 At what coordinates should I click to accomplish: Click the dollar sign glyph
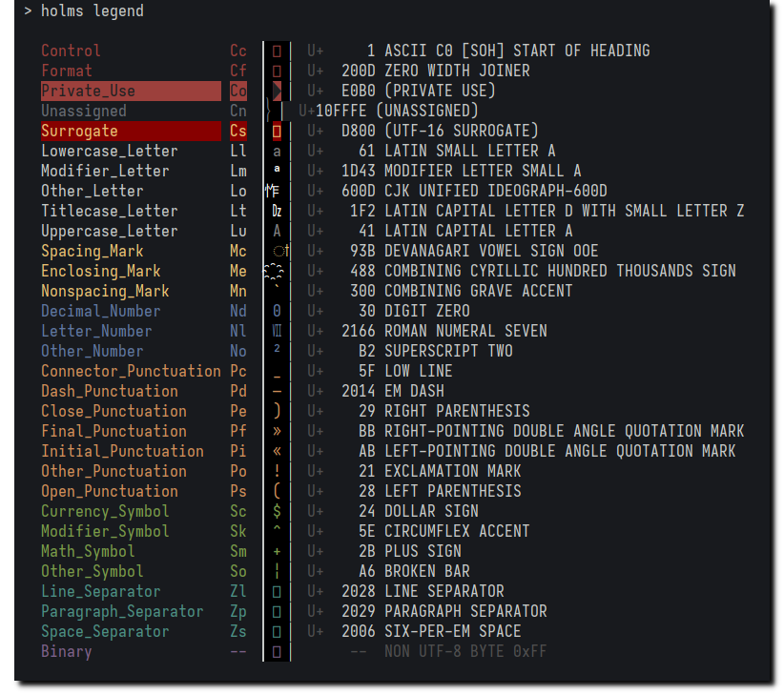277,511
